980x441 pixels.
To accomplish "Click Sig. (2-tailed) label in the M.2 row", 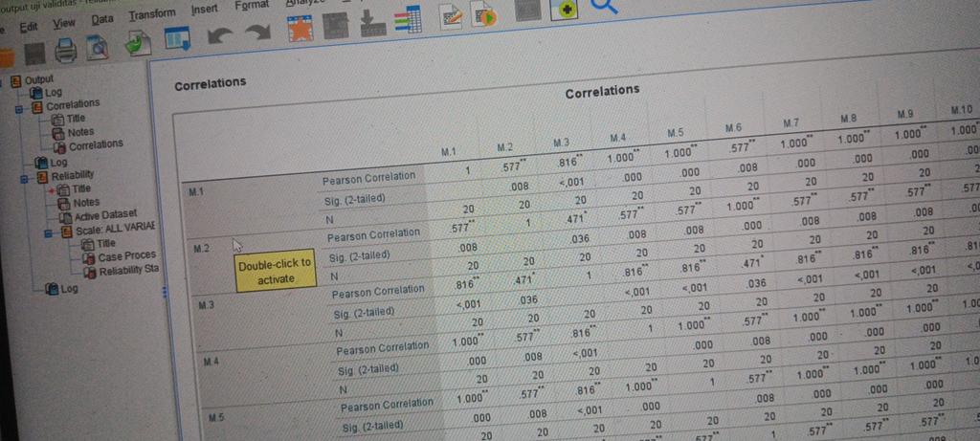I will (x=359, y=256).
